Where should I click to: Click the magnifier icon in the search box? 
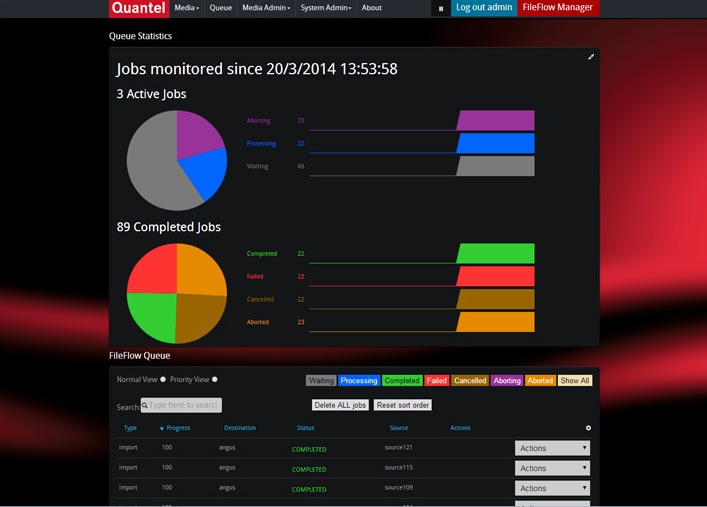[x=145, y=406]
